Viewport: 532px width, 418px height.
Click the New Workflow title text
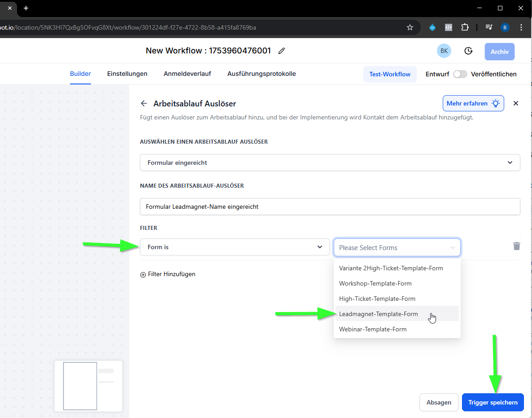point(208,51)
